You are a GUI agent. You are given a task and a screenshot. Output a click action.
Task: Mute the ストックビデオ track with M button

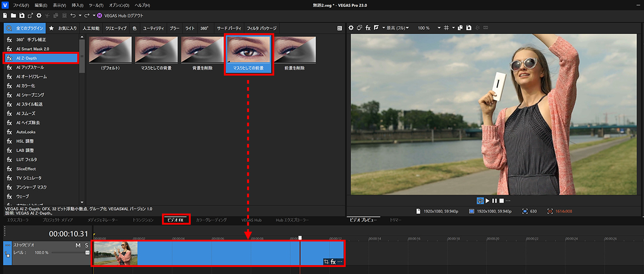[78, 245]
